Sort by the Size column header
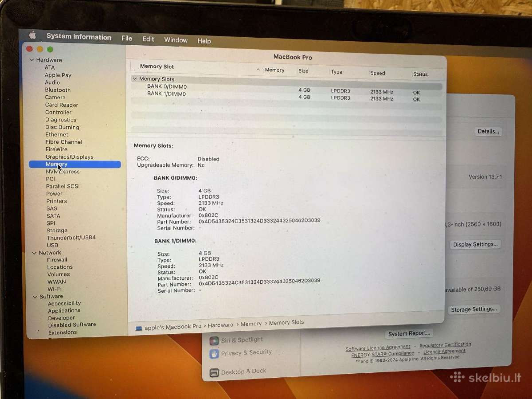Image resolution: width=532 pixels, height=399 pixels. click(303, 71)
